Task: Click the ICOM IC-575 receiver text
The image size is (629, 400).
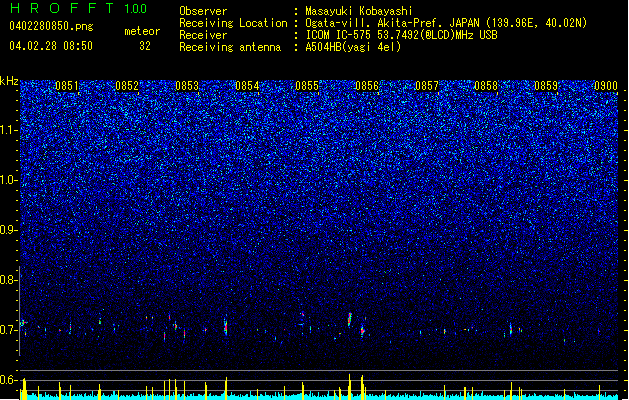Action: (x=401, y=35)
